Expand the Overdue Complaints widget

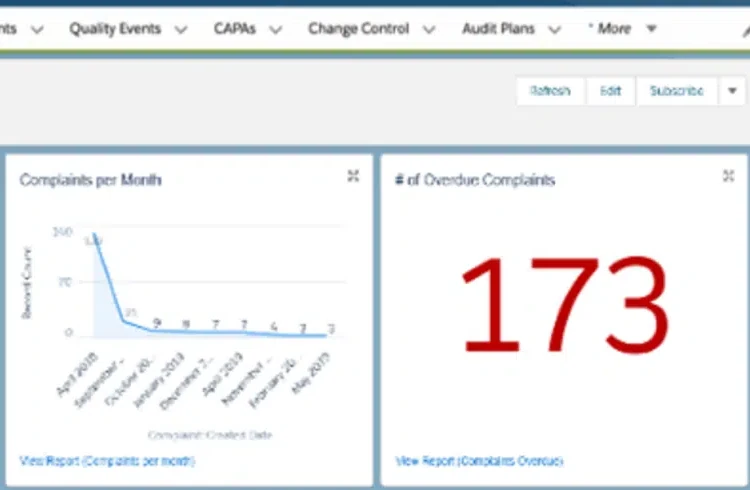[728, 176]
